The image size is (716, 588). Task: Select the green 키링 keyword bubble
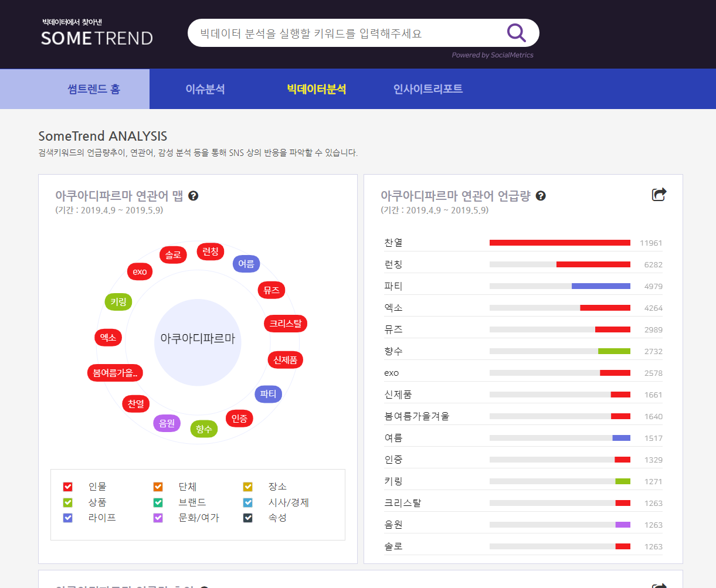pos(118,302)
